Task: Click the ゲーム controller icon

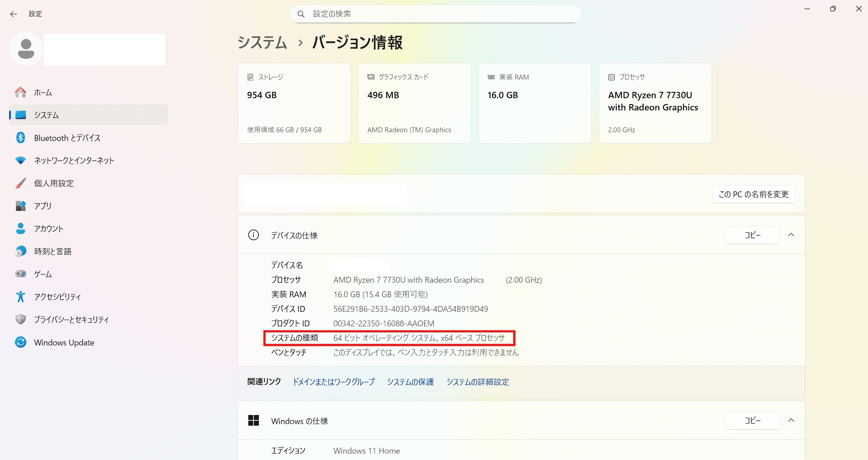Action: click(x=20, y=274)
